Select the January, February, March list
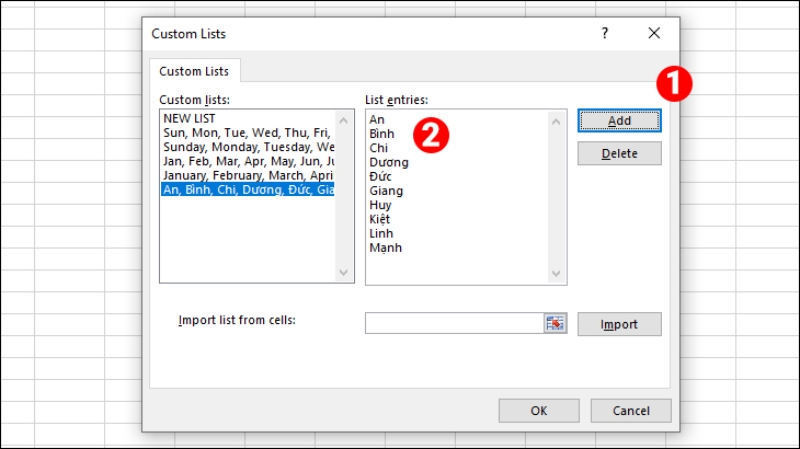The image size is (800, 449). (x=248, y=176)
